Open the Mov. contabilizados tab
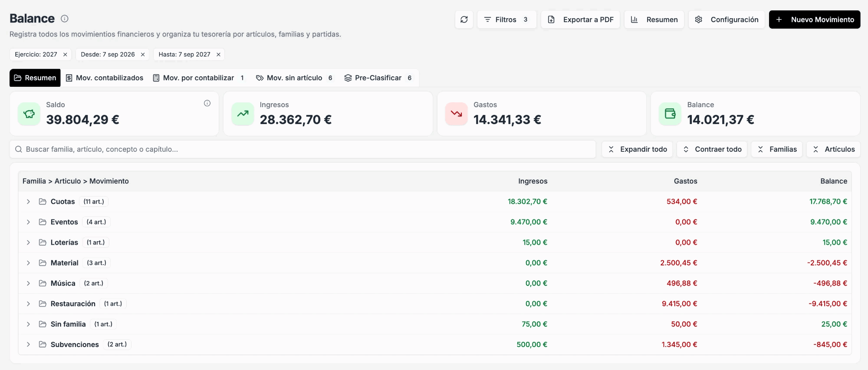 105,78
